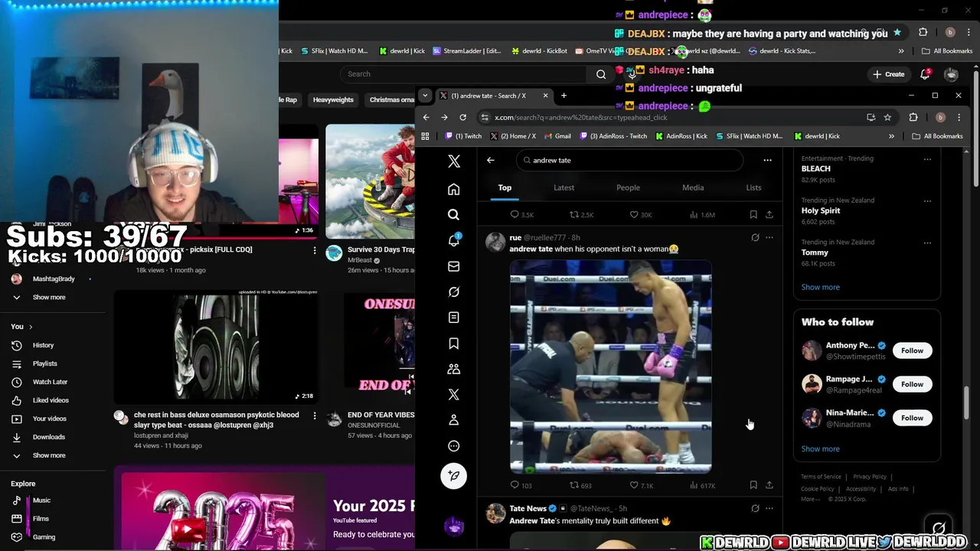Bookmark this page star in X browser window

(887, 117)
